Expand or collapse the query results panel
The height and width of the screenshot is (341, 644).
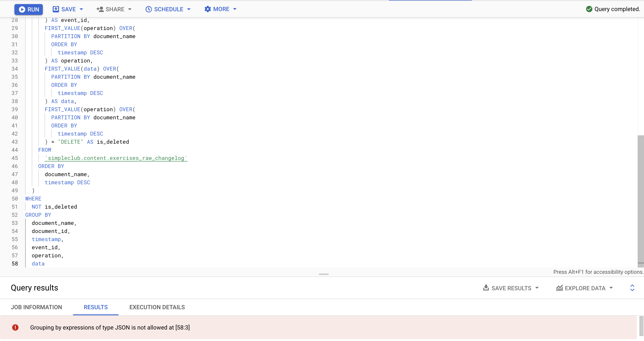pyautogui.click(x=632, y=288)
